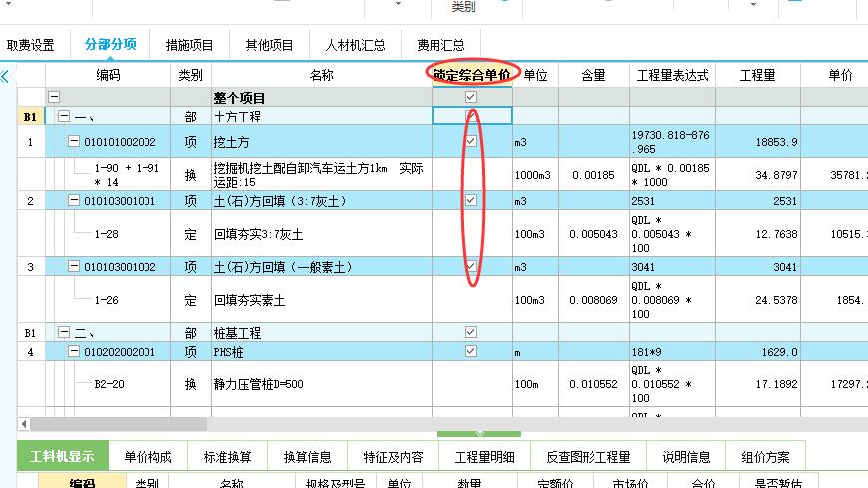Viewport: 868px width, 488px height.
Task: Collapse item 010103001002 node
Action: (x=74, y=266)
